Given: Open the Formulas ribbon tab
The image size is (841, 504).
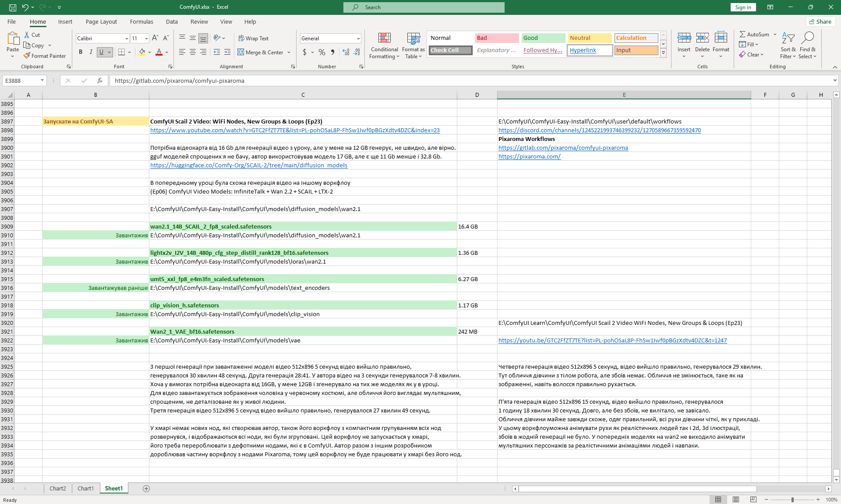Looking at the screenshot, I should click(x=141, y=21).
